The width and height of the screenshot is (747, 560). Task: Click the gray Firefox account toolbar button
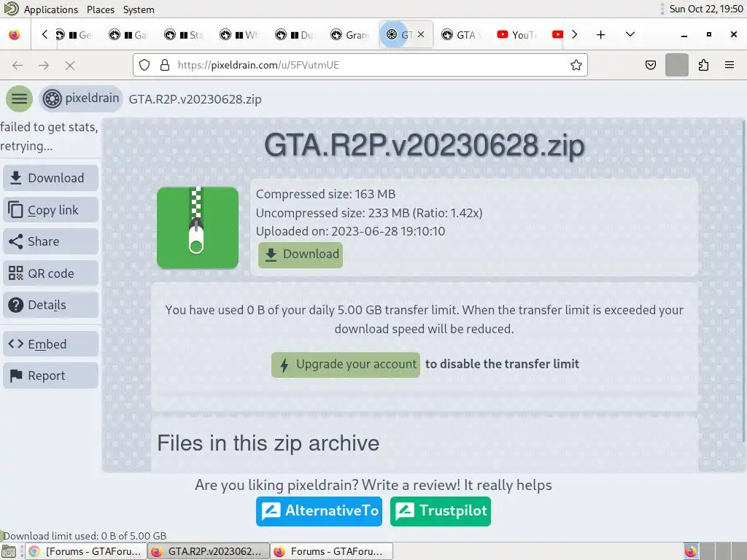click(x=676, y=65)
